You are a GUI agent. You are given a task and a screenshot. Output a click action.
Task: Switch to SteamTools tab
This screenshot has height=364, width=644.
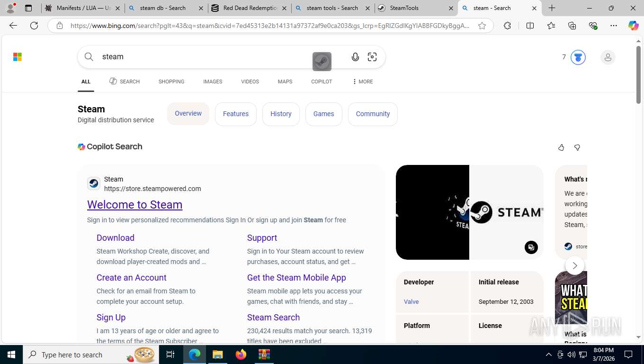coord(416,8)
